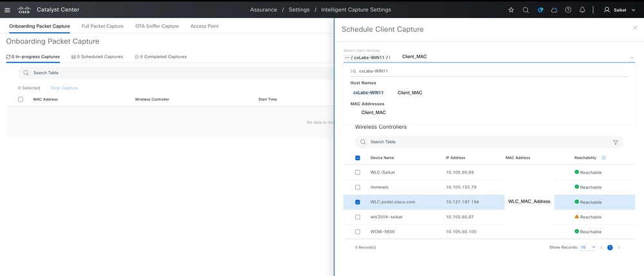Open the notifications bell icon
Image resolution: width=644 pixels, height=276 pixels.
point(582,10)
